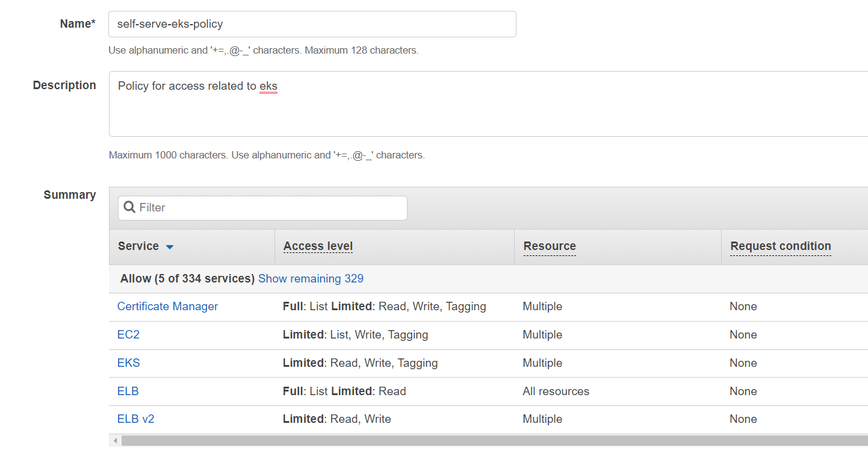Click 'Multiple' resource in the EKS row

[542, 363]
